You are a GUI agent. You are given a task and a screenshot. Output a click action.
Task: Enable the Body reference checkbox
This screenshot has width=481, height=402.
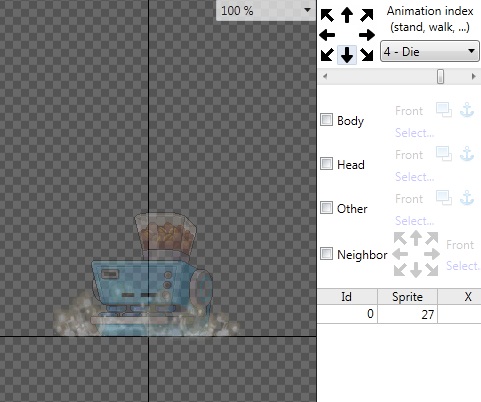pyautogui.click(x=326, y=120)
